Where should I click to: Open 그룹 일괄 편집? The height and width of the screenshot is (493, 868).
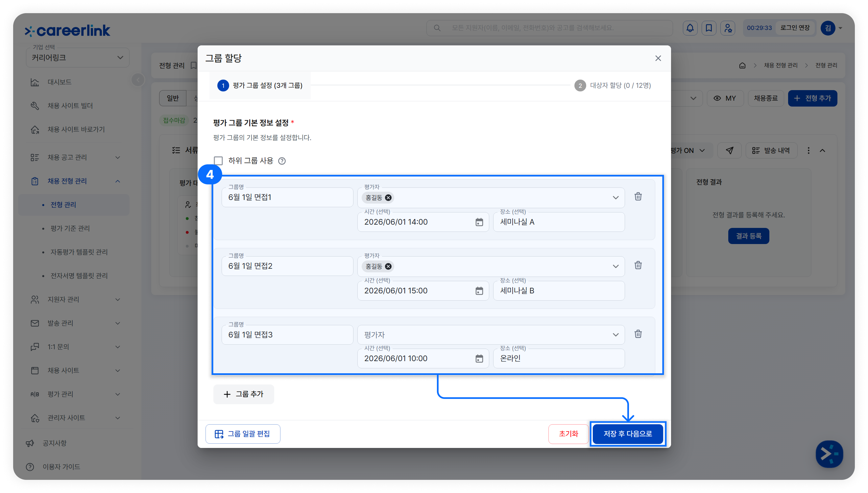click(x=243, y=434)
